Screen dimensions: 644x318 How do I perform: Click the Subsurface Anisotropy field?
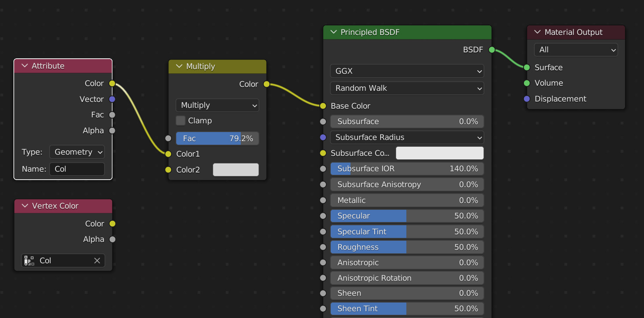click(407, 184)
